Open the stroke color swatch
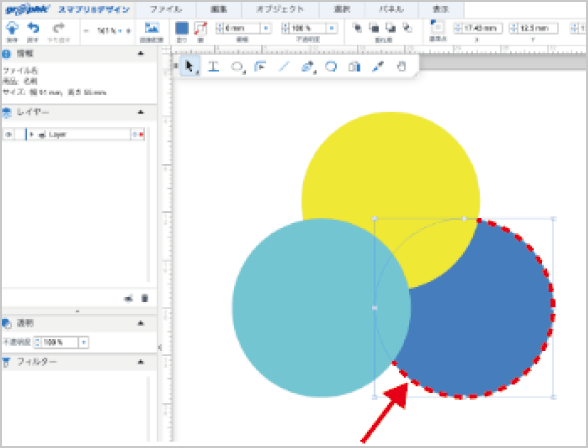The image size is (588, 448). click(x=201, y=28)
